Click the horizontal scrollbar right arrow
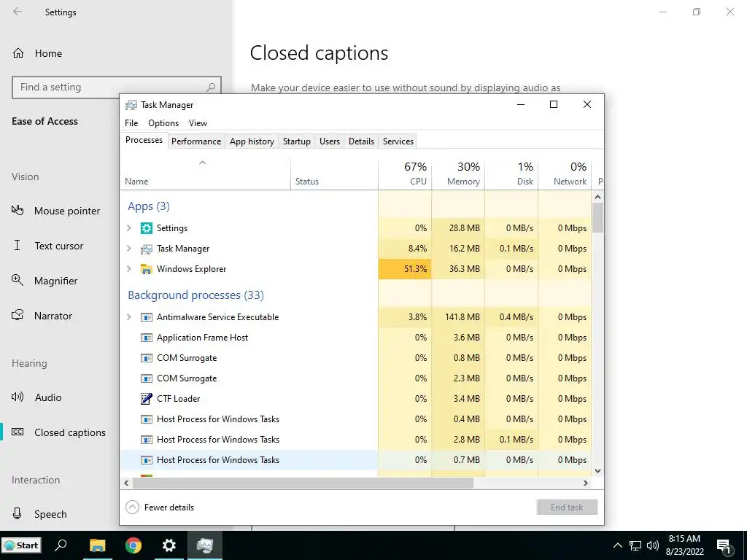 [586, 483]
